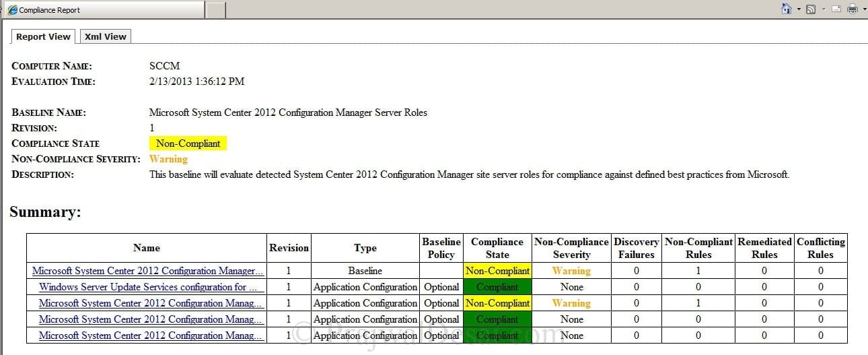Click the Conflicting Rules column header
Screen dimensions: 868x355
[x=820, y=248]
